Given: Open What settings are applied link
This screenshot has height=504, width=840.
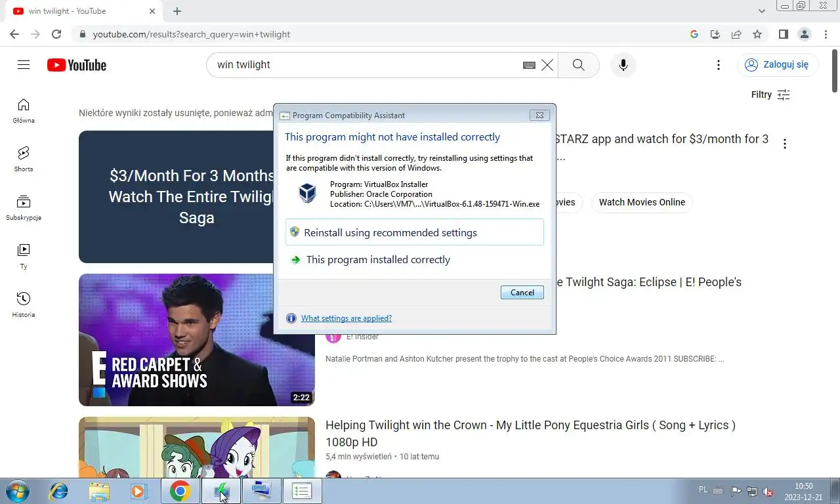Looking at the screenshot, I should 346,318.
